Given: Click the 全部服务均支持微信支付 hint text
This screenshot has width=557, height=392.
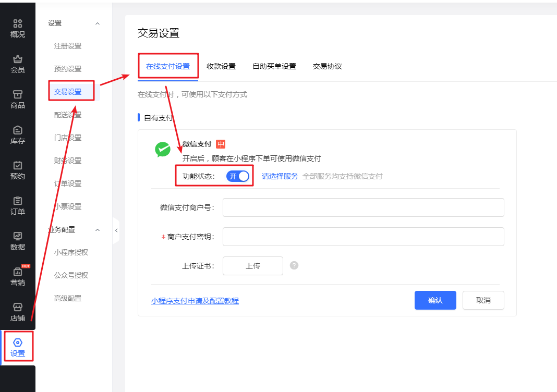Looking at the screenshot, I should 343,177.
